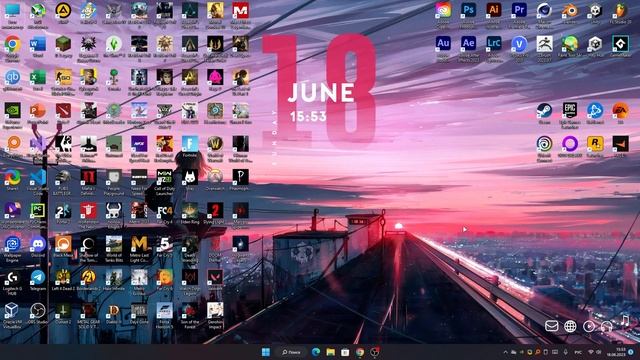
Task: Open the Borderlands 2 shortcut
Action: tap(89, 278)
